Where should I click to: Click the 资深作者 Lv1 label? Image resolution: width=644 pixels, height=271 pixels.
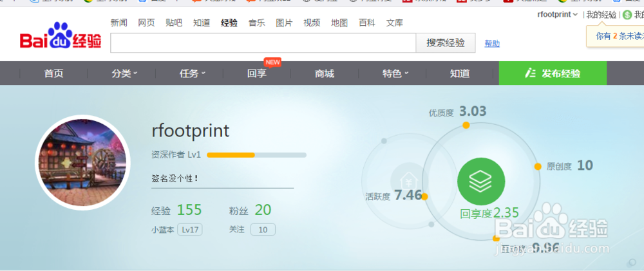click(176, 154)
